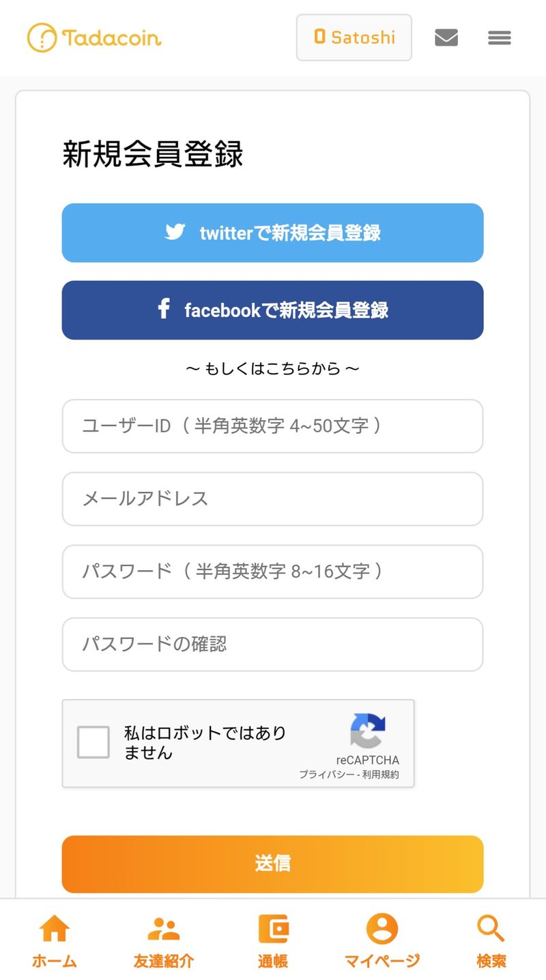Click the パスワードの確認 field
Screen dimensions: 546x980
pyautogui.click(x=272, y=644)
